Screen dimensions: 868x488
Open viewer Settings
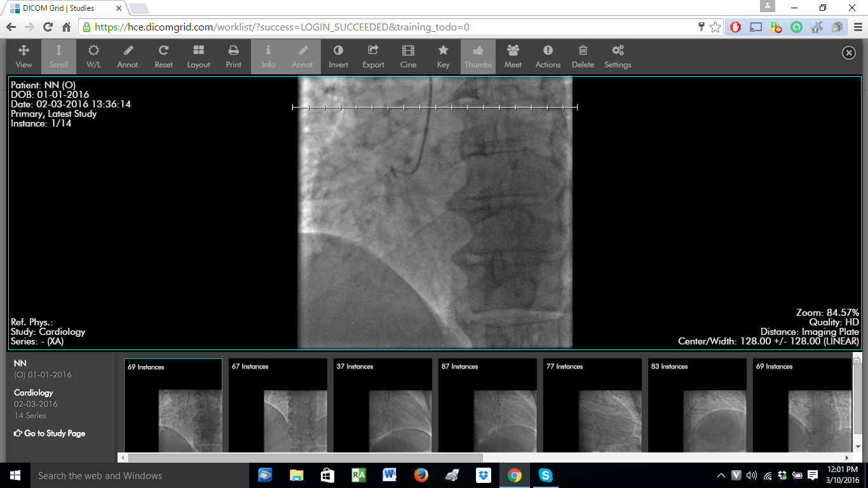click(618, 57)
